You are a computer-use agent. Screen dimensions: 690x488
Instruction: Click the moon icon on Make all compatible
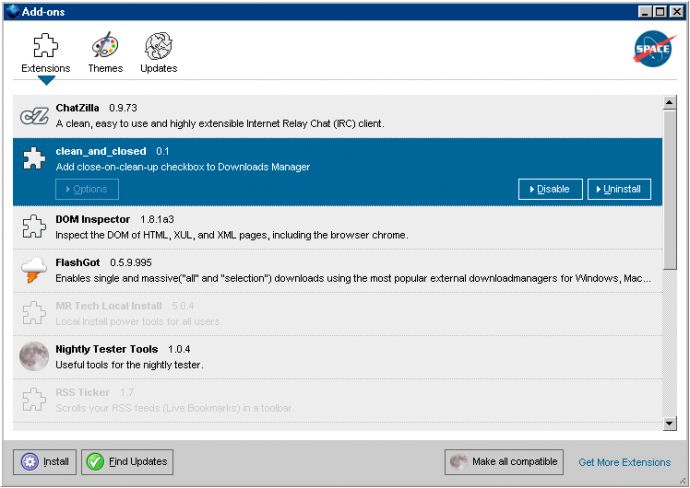click(x=458, y=462)
